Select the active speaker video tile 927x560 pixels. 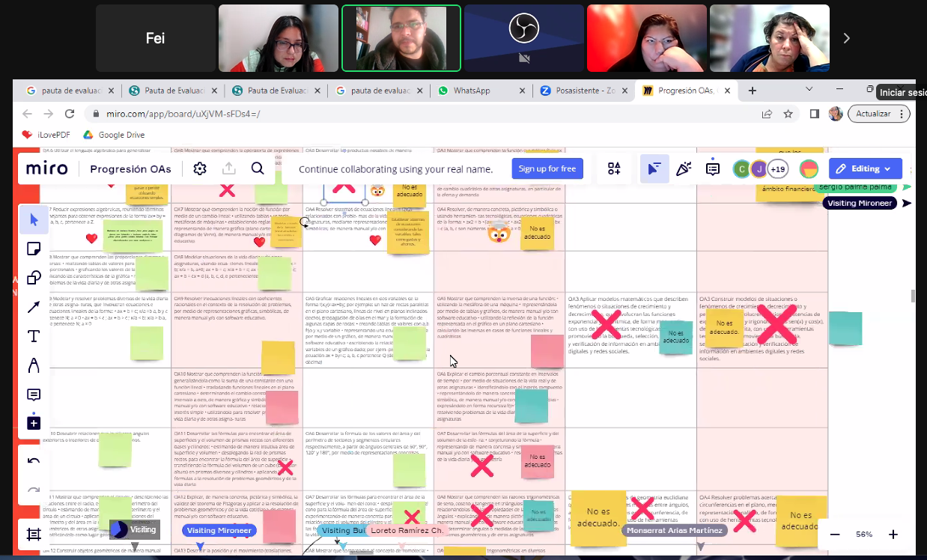pos(401,38)
